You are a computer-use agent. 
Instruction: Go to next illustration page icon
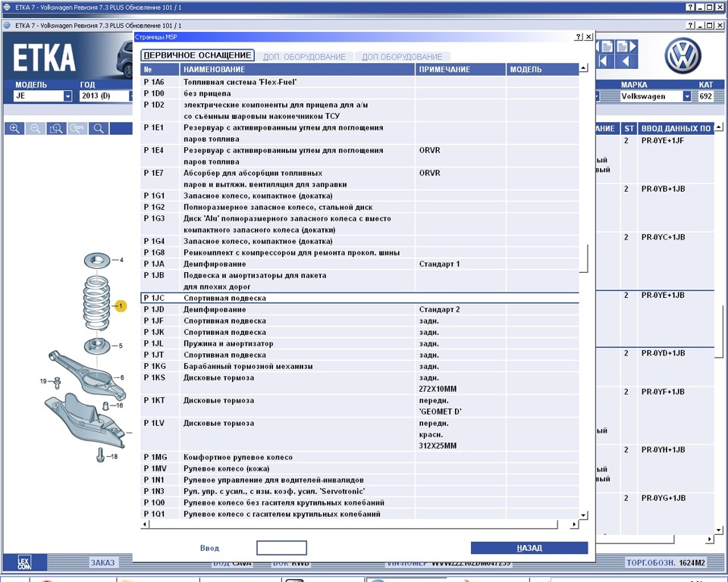coord(627,46)
